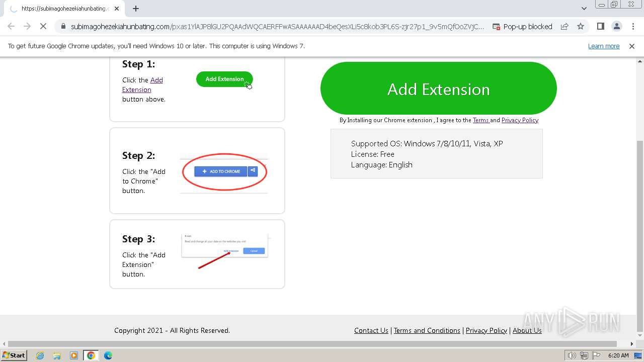Click the Step 2 Add to Chrome illustration
This screenshot has width=644, height=362.
point(224,171)
